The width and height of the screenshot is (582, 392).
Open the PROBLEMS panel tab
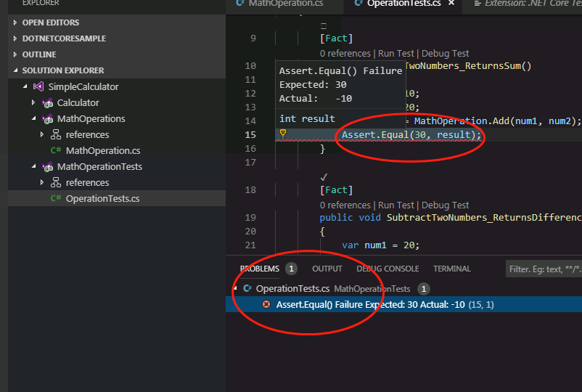tap(260, 269)
